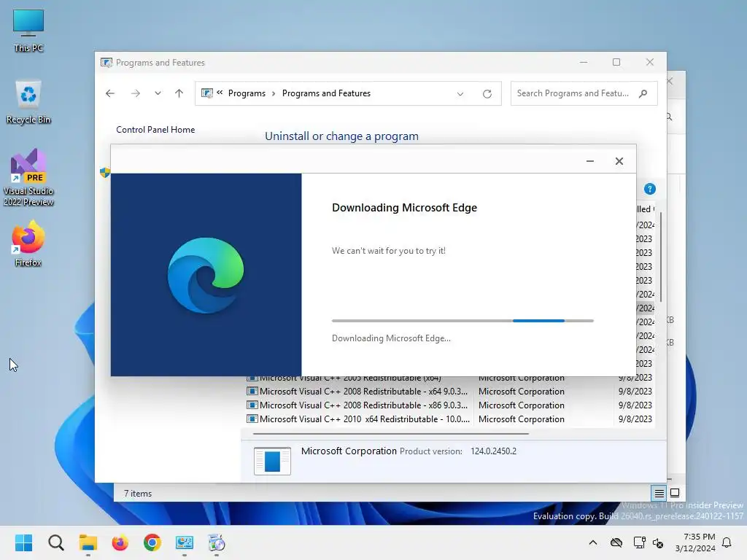Open the Windows Start menu

23,542
